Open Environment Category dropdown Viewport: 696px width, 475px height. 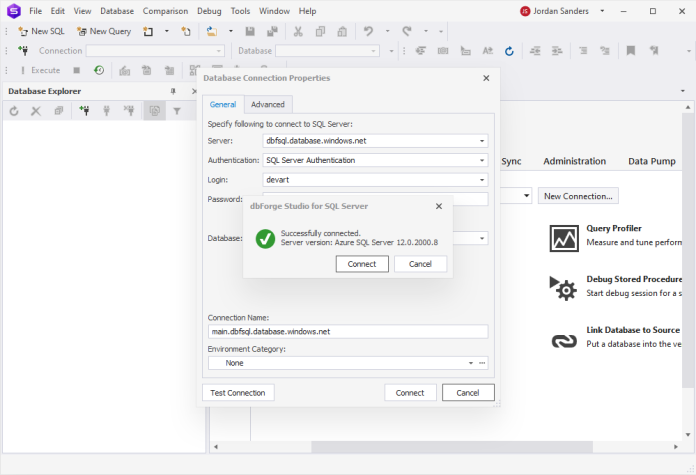[471, 363]
